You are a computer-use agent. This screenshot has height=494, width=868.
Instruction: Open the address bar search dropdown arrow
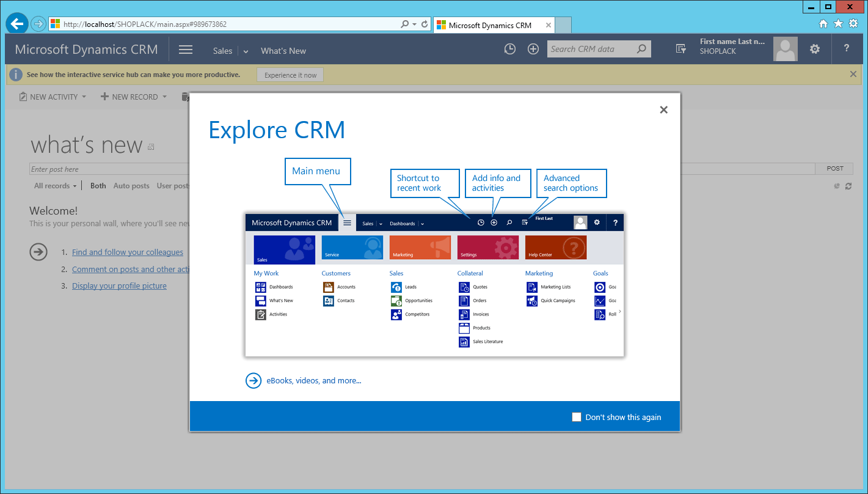[415, 24]
